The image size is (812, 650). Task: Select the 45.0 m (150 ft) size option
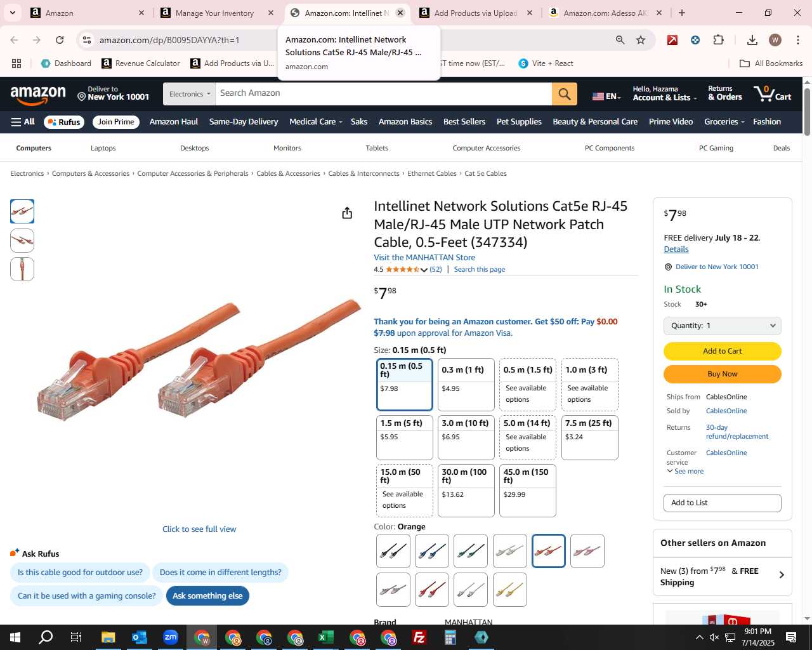[527, 491]
